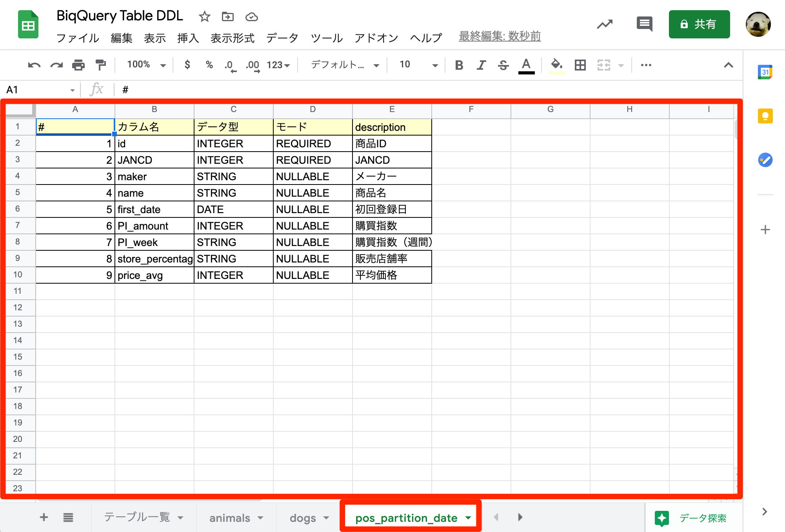This screenshot has height=532, width=785.
Task: Apply italic formatting
Action: (481, 65)
